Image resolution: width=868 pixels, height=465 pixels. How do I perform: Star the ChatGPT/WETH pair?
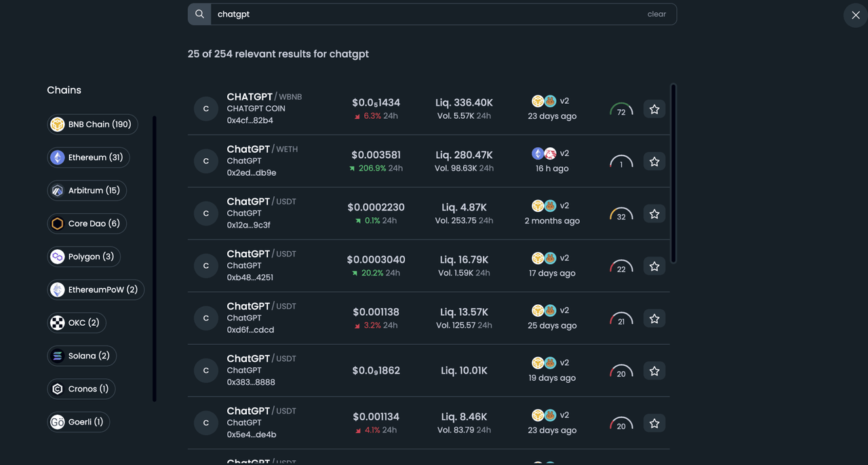click(654, 162)
